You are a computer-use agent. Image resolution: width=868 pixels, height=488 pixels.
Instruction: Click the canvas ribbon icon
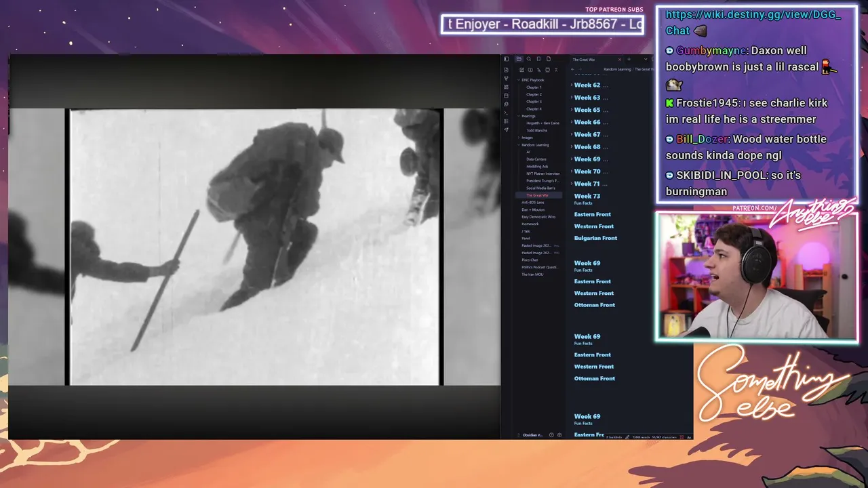506,87
